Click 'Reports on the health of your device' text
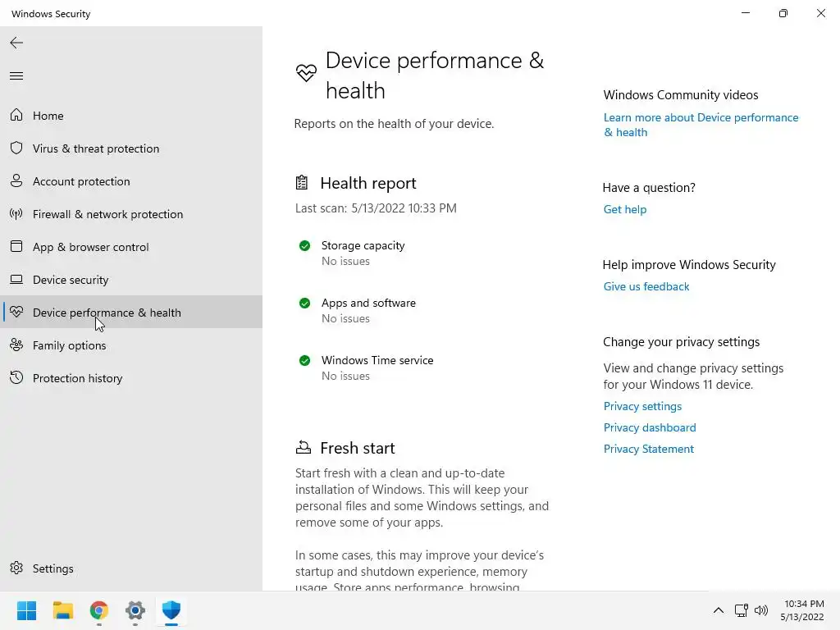 (394, 124)
